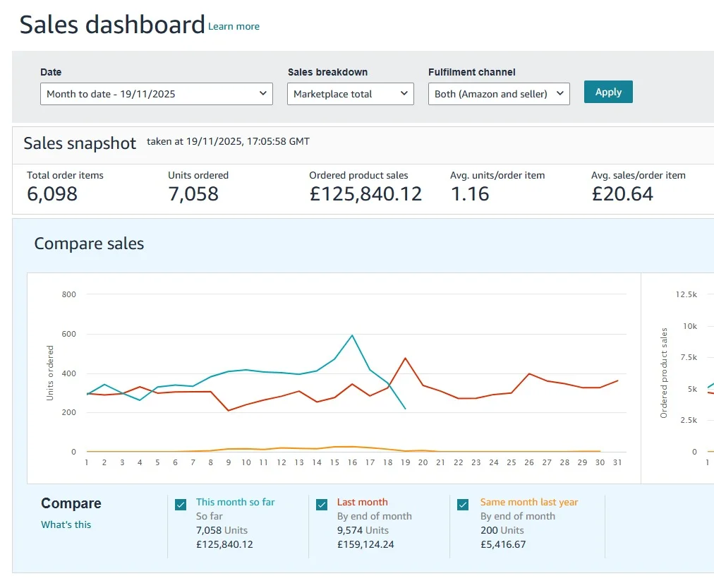The image size is (714, 588).
Task: Open the Date dropdown
Action: [x=156, y=94]
